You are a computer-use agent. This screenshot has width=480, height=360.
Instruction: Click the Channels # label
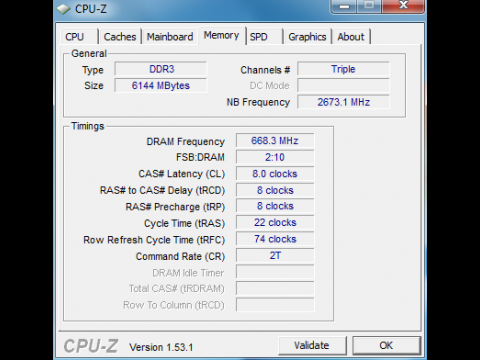point(265,70)
